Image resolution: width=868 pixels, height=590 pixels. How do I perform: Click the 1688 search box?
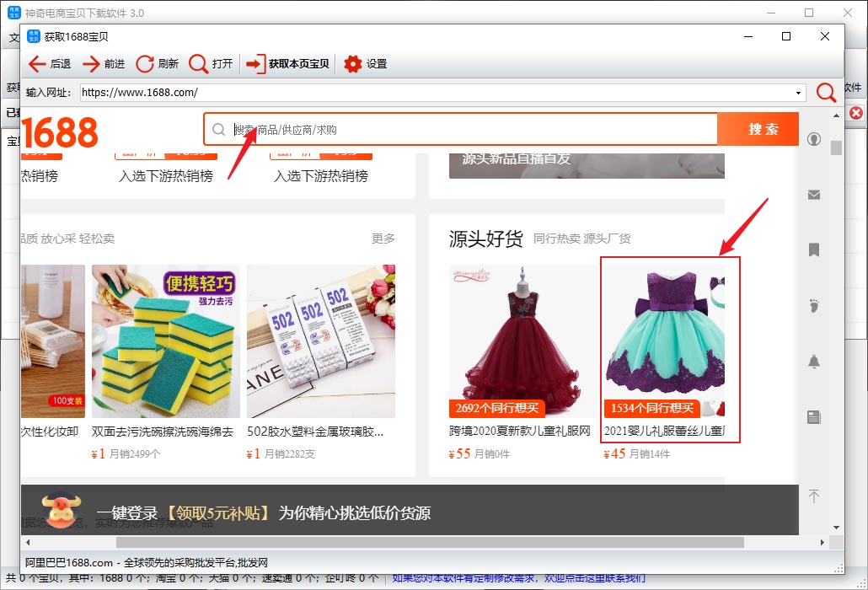(461, 130)
